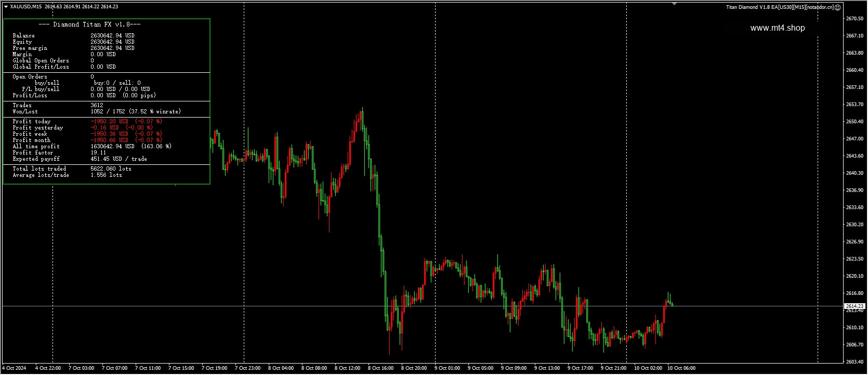Click the Trades count 3612

click(97, 106)
